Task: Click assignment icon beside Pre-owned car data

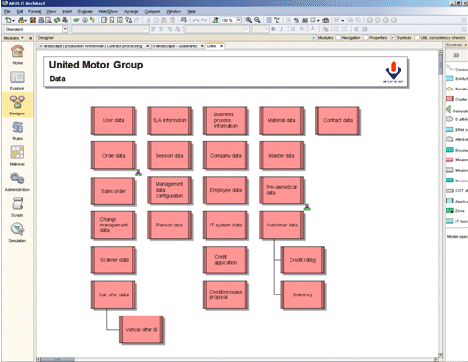Action: [x=307, y=207]
